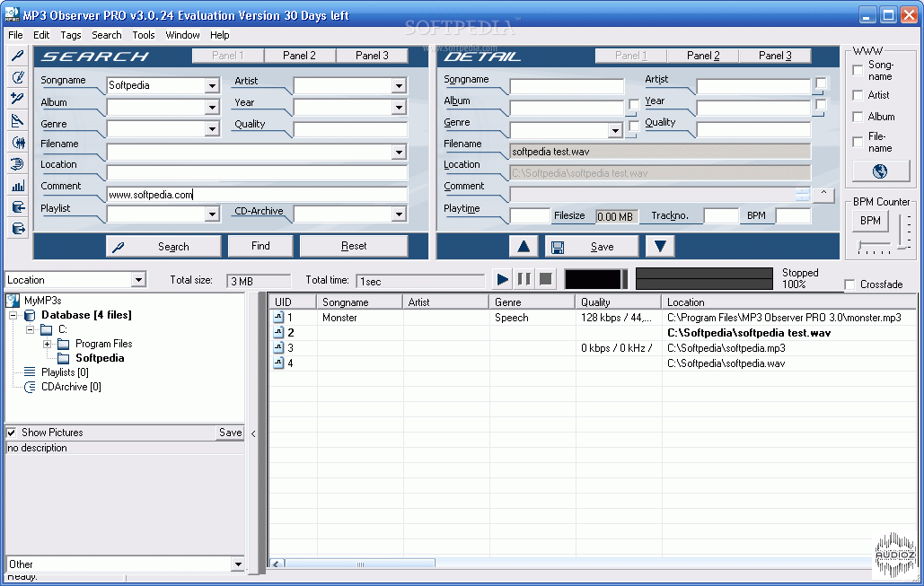The image size is (924, 586).
Task: Uncheck the Show Pictures checkbox
Action: coord(11,433)
